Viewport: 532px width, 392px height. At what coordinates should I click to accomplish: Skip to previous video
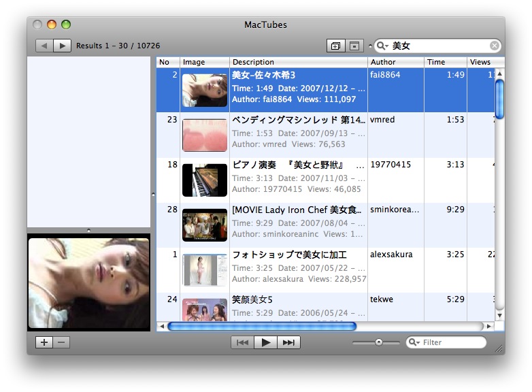tap(242, 342)
